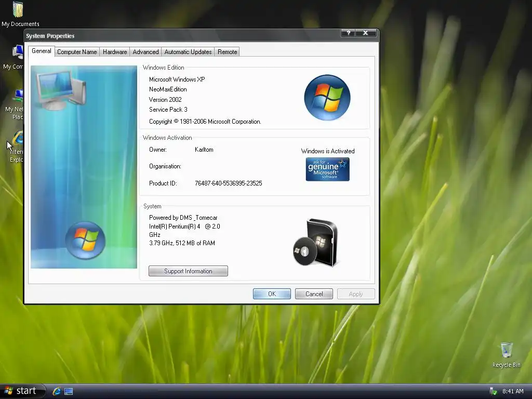
Task: Click the Product ID number 76487-640-5536995-23525
Action: [229, 183]
